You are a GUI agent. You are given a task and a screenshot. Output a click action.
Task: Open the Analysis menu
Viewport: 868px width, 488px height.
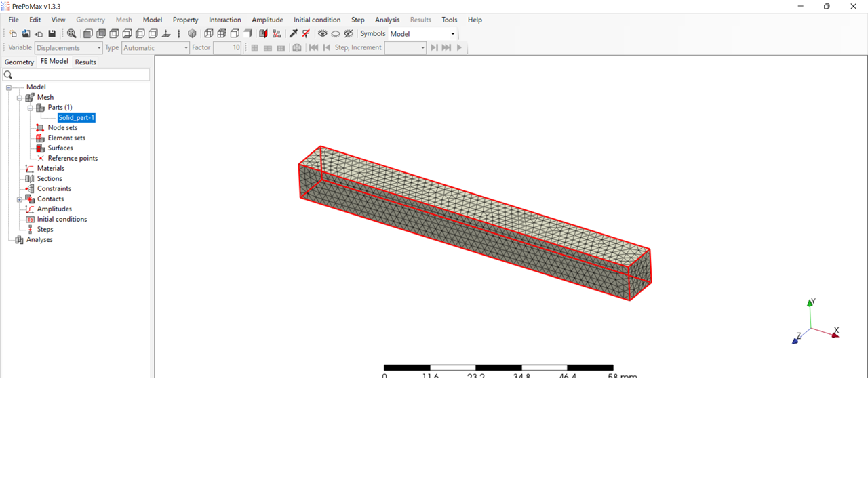coord(387,20)
